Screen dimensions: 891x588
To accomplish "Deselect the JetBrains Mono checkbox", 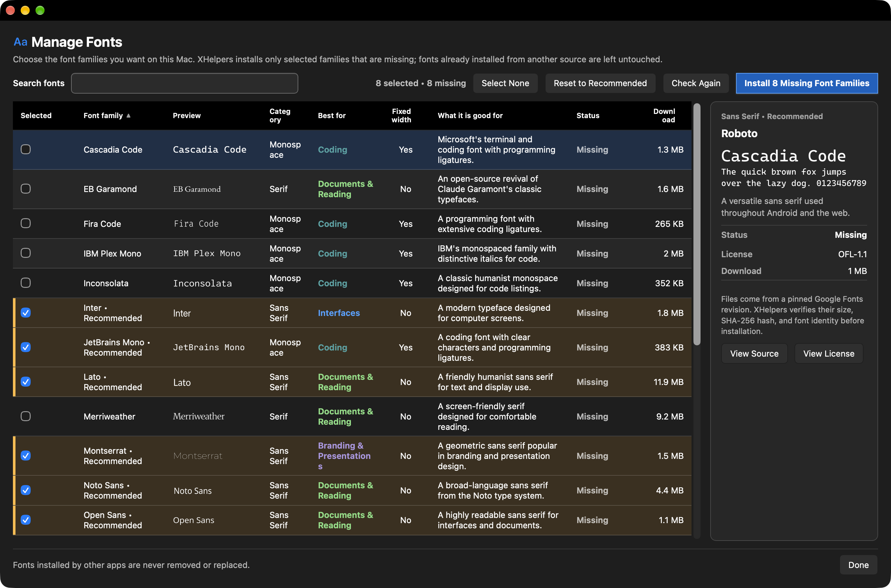I will coord(26,347).
